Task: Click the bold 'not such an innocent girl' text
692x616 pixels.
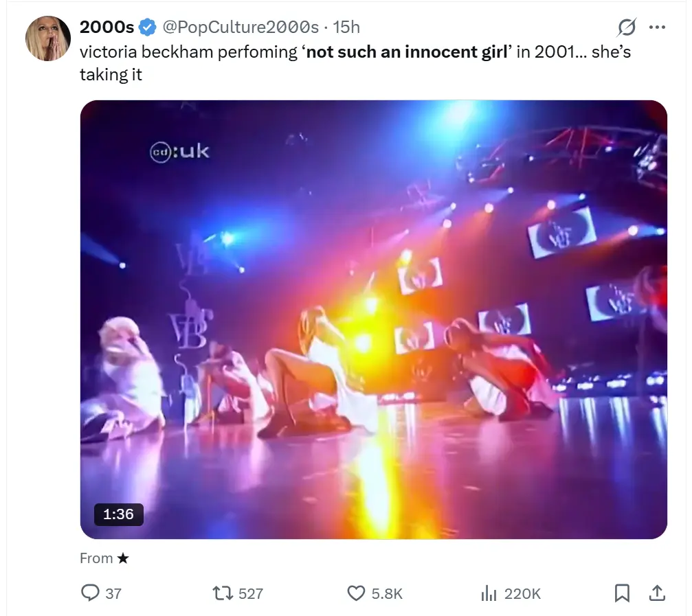Action: [407, 52]
